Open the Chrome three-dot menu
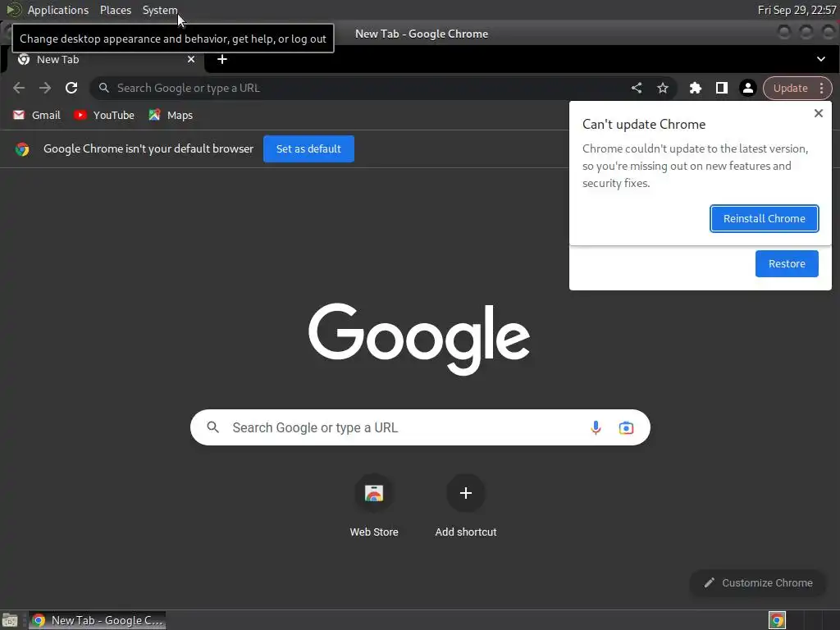The height and width of the screenshot is (630, 840). (x=822, y=88)
